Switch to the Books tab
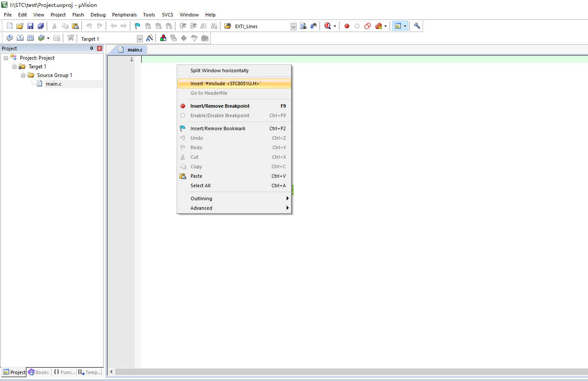588x381 pixels. pos(39,372)
